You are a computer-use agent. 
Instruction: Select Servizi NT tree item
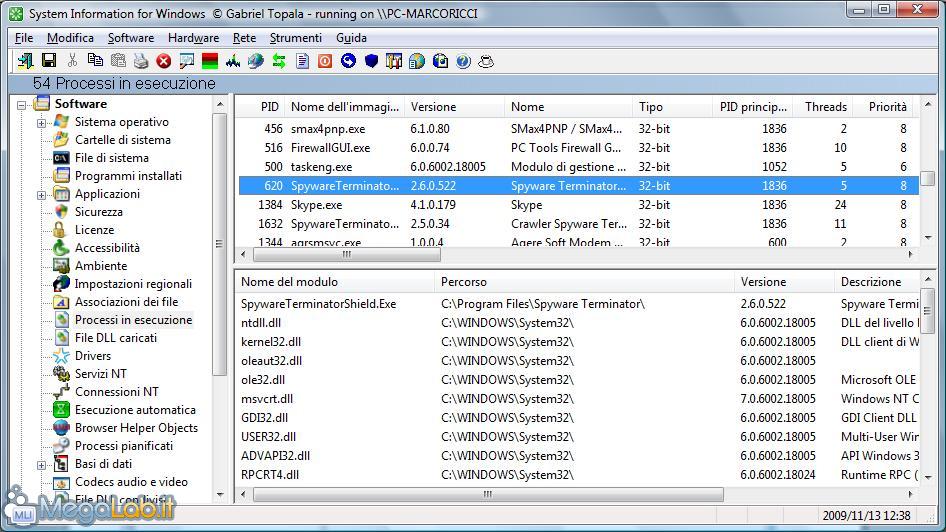click(x=101, y=374)
